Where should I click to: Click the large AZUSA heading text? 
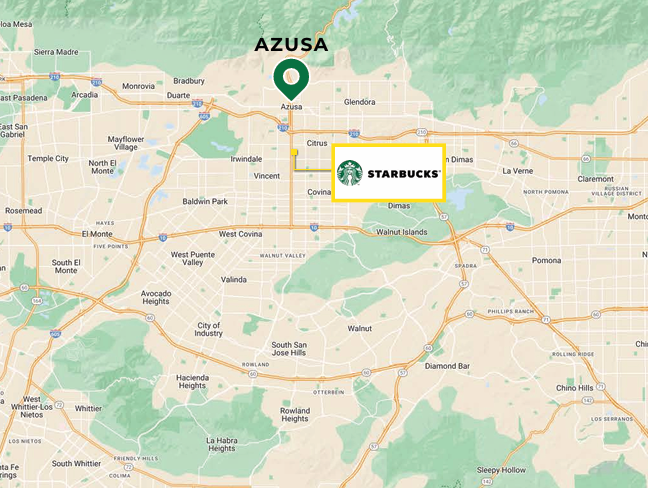tap(291, 45)
